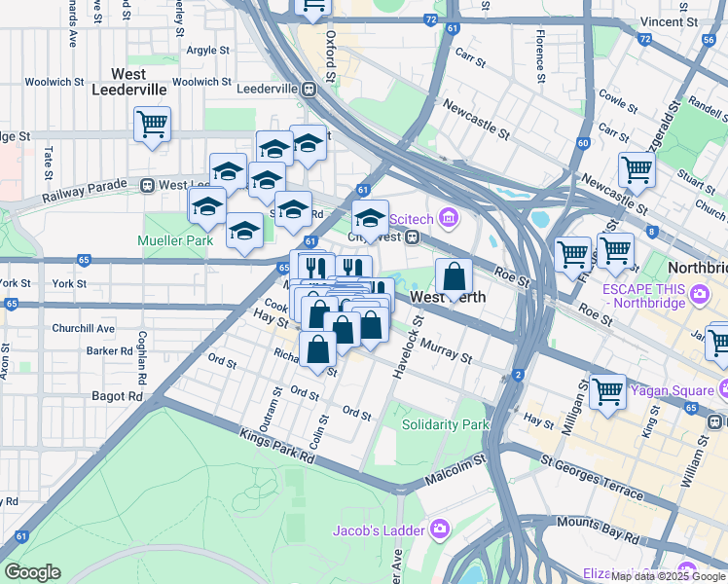Select the leftmost restaurant fork-and-knife marker

(x=310, y=267)
